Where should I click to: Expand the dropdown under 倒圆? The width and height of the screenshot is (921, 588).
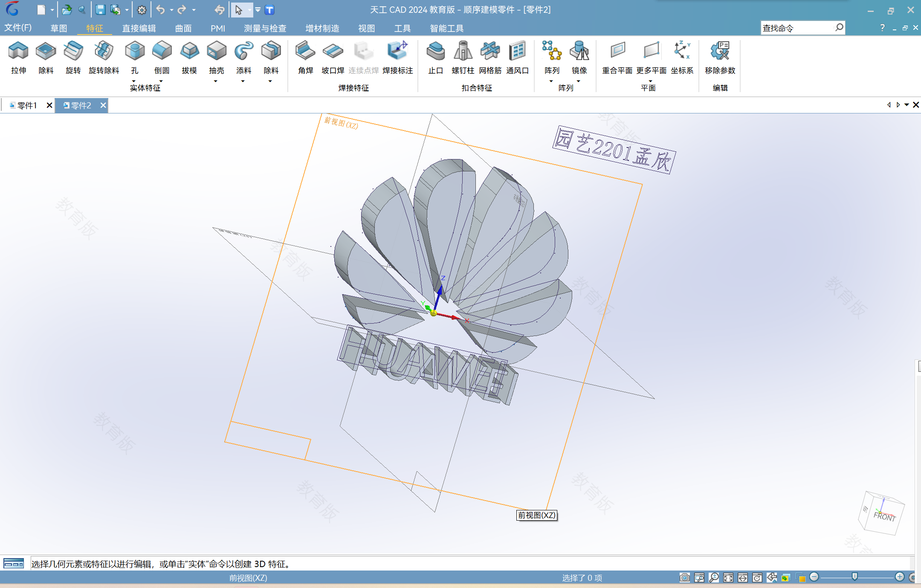pos(161,81)
